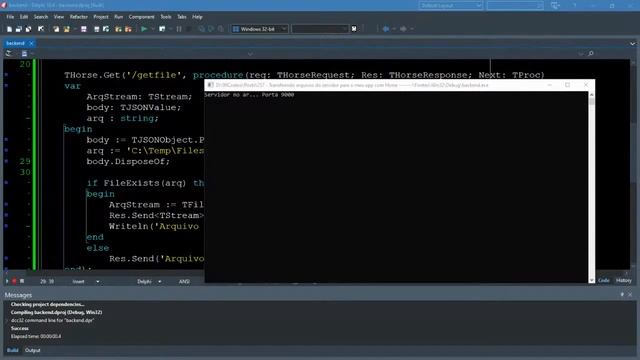Click the macro stop square in status bar
The height and width of the screenshot is (360, 640).
pos(22,281)
